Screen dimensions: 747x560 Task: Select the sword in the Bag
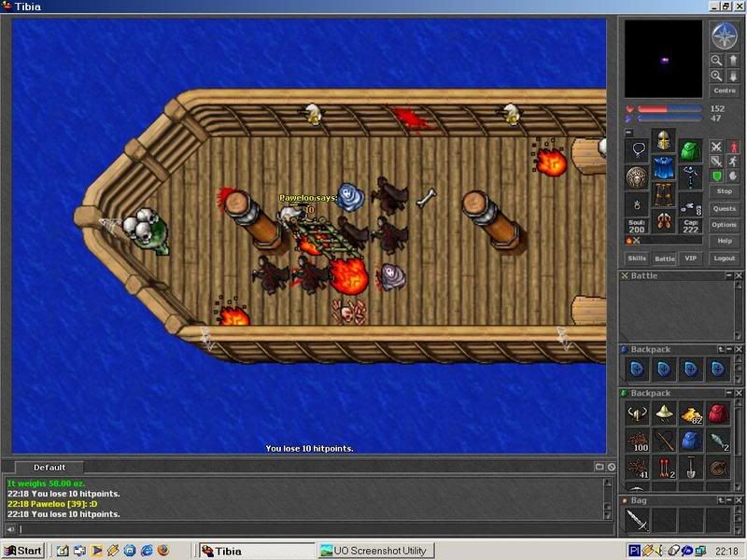tap(637, 520)
